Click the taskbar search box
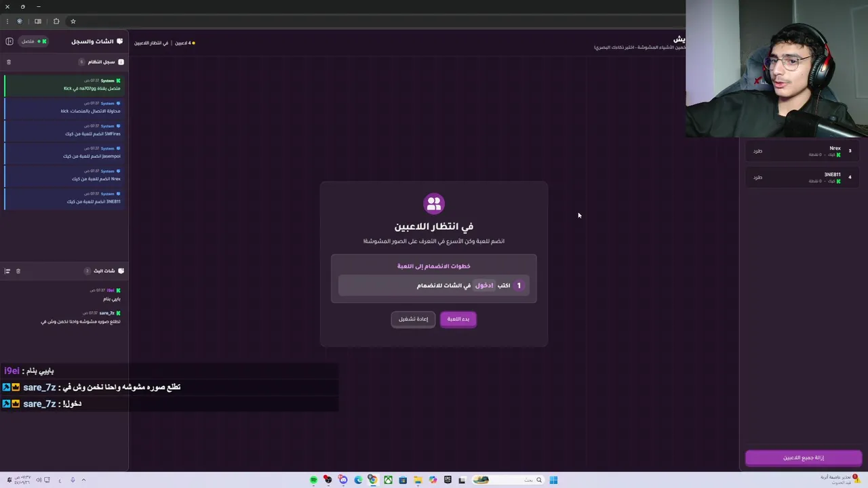The height and width of the screenshot is (488, 868). point(509,480)
